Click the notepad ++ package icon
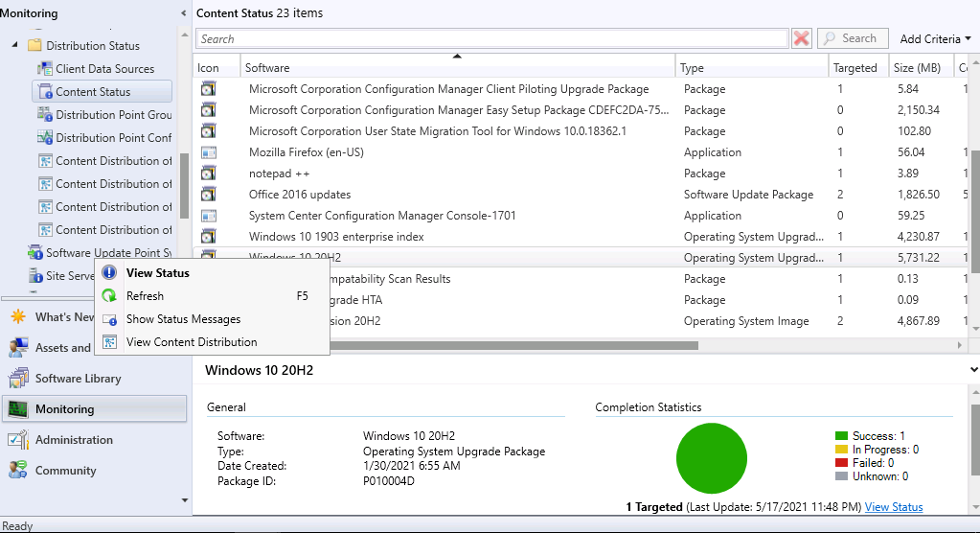 [208, 174]
